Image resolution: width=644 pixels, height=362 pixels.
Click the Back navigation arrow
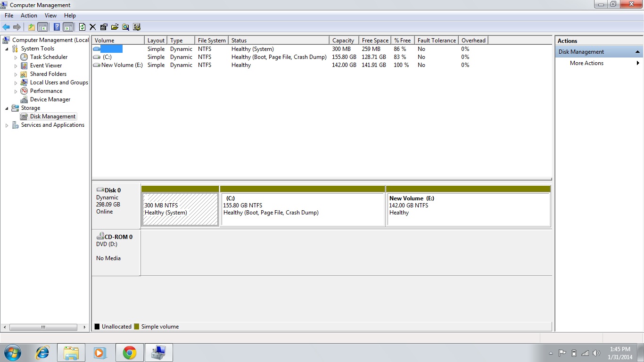(x=6, y=27)
